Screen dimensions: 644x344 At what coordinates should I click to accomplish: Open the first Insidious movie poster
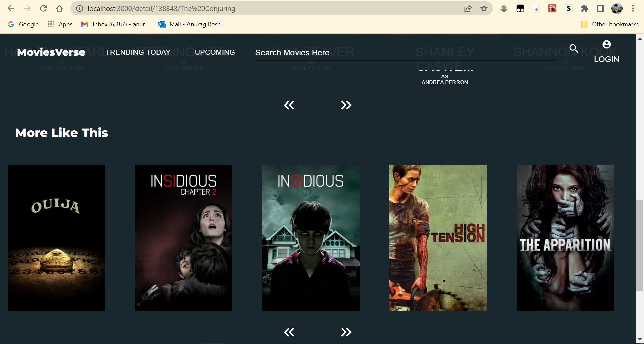311,237
